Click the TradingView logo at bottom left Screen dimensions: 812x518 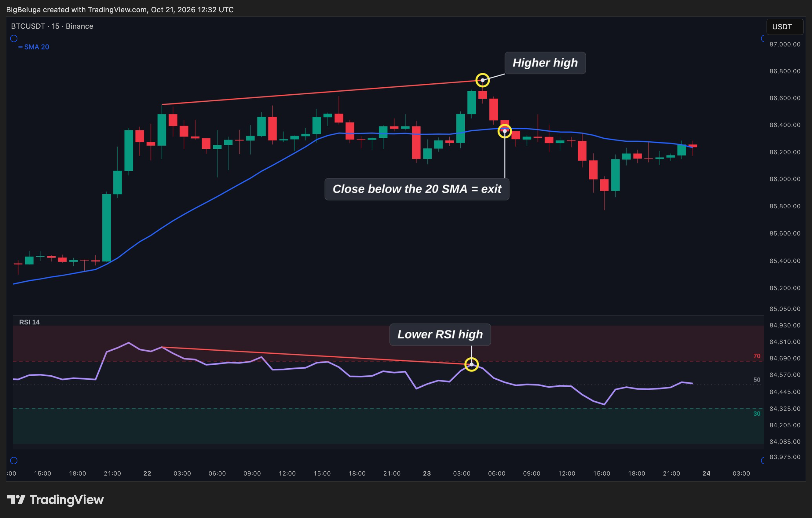coord(55,499)
